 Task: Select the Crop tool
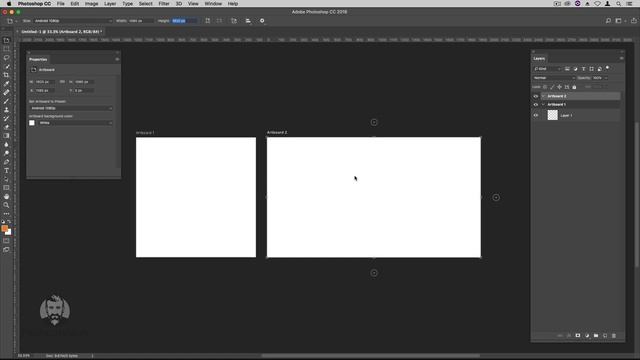[x=6, y=75]
